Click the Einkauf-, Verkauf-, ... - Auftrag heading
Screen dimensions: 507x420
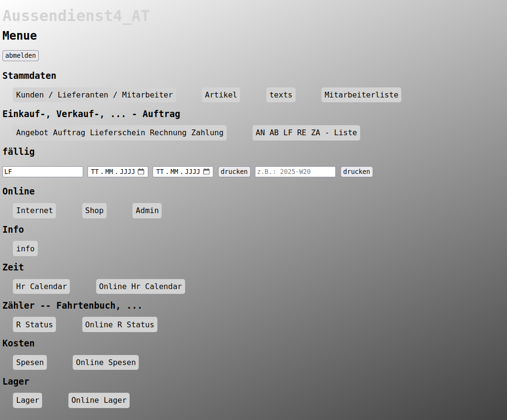[91, 114]
